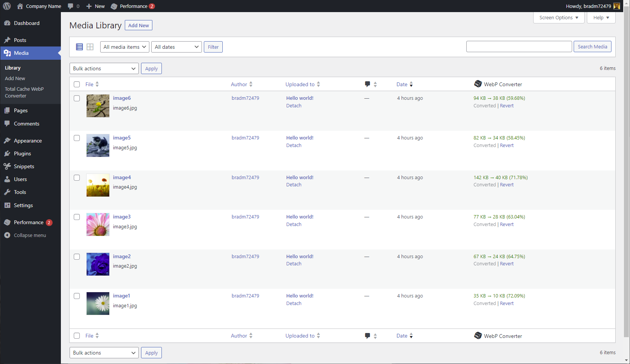Expand the All dates dropdown
Viewport: 630px width, 364px height.
(x=176, y=47)
